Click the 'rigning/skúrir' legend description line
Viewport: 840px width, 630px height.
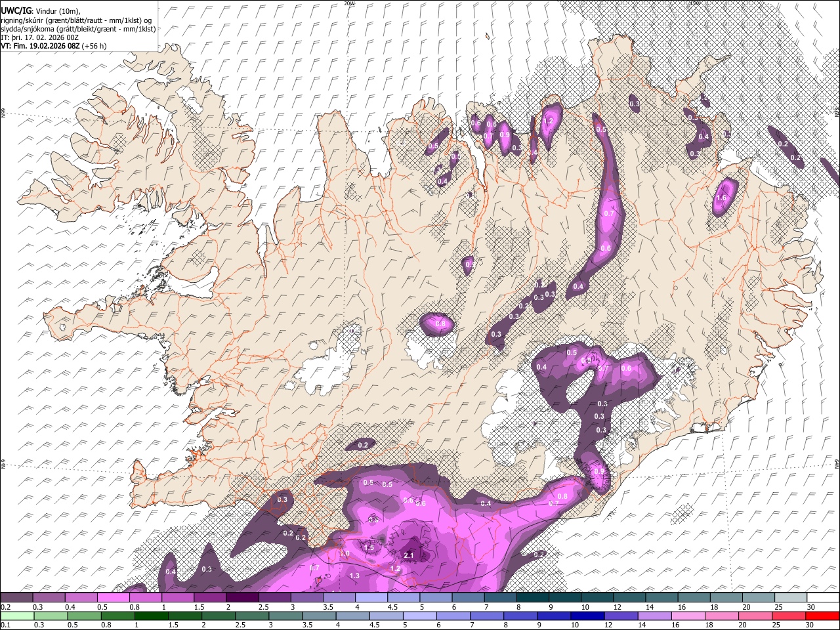(x=77, y=20)
